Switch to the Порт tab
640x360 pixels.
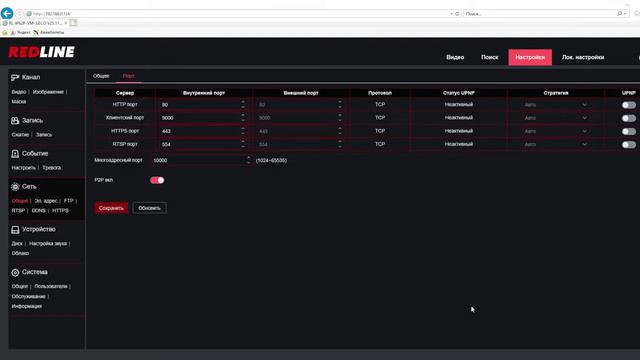coord(128,76)
